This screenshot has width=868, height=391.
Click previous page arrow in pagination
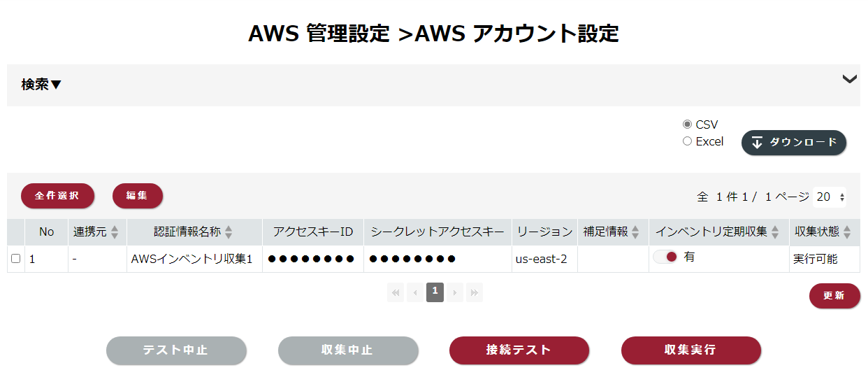[x=415, y=292]
